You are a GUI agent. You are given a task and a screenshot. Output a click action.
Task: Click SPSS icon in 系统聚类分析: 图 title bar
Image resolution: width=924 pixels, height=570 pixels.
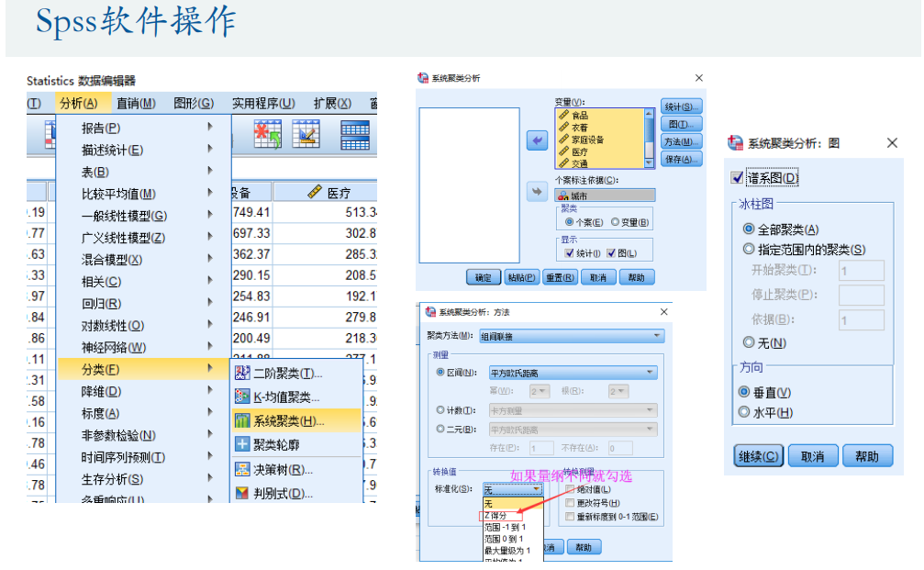(735, 142)
